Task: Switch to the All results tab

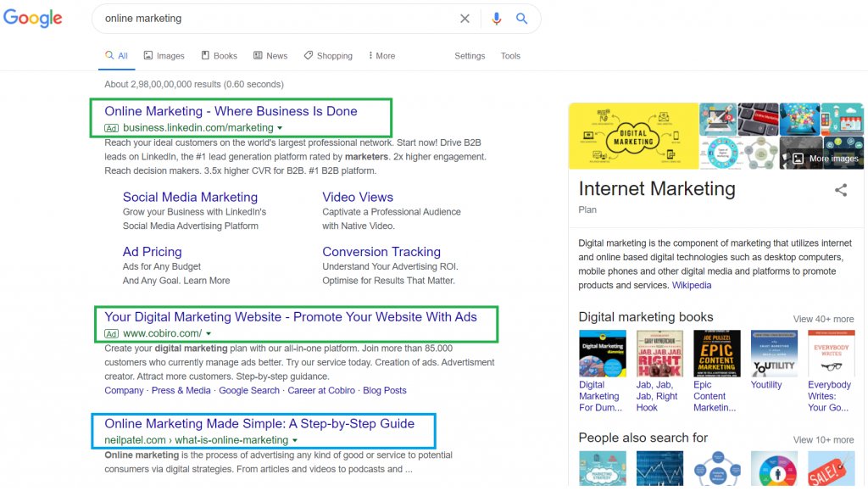Action: pyautogui.click(x=117, y=56)
